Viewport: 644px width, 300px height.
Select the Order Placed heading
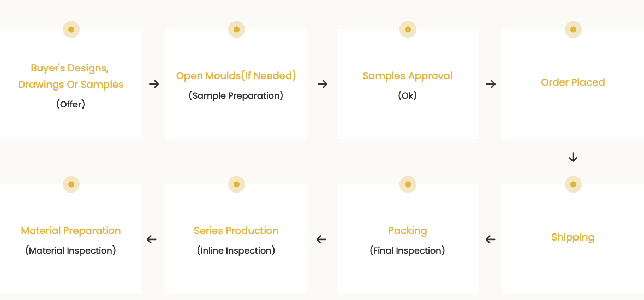573,82
